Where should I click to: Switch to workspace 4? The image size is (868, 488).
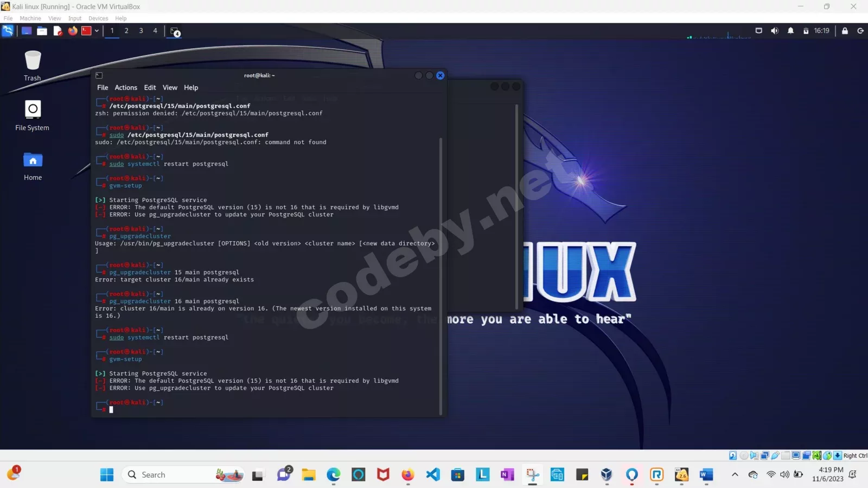(155, 31)
